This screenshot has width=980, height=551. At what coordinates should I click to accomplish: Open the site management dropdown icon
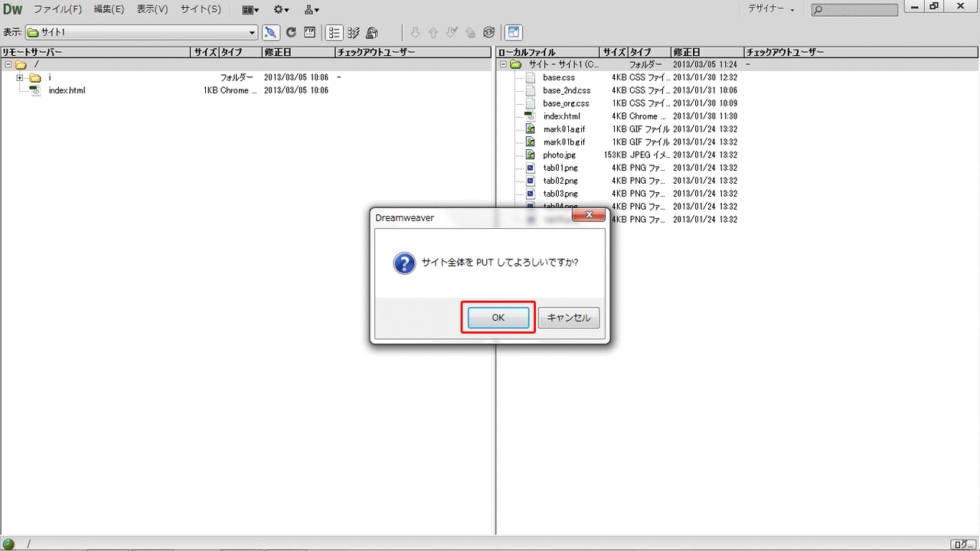click(x=312, y=10)
